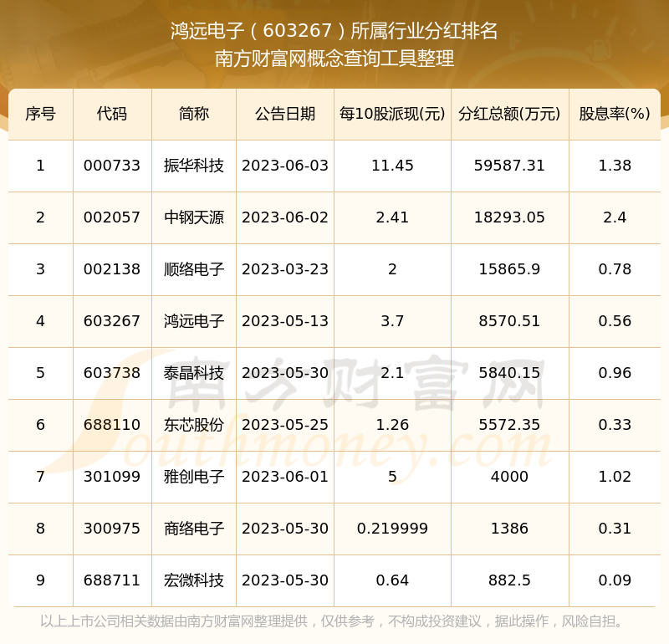Screen dimensions: 669x644
Task: Select company name 宏微科技
Action: tap(194, 580)
